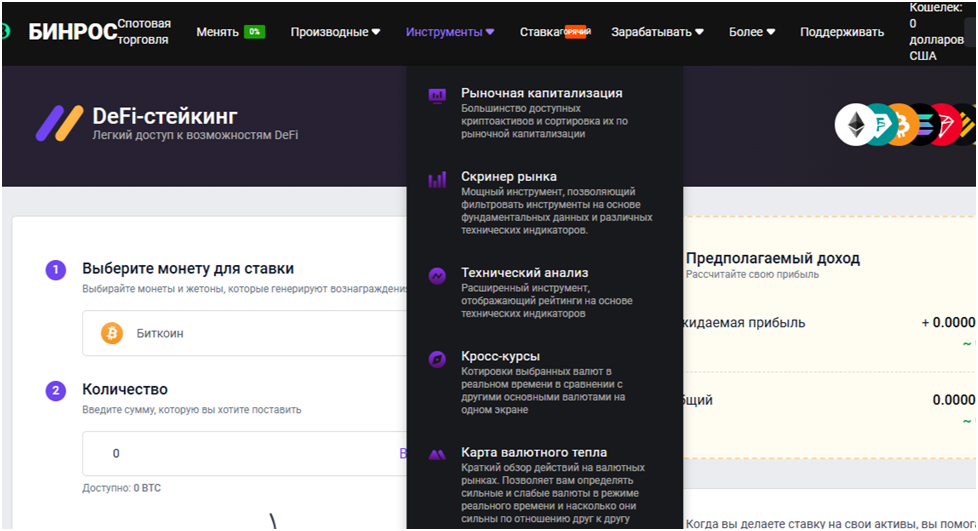
Task: Select Кросс-курсы menu entry
Action: [544, 382]
